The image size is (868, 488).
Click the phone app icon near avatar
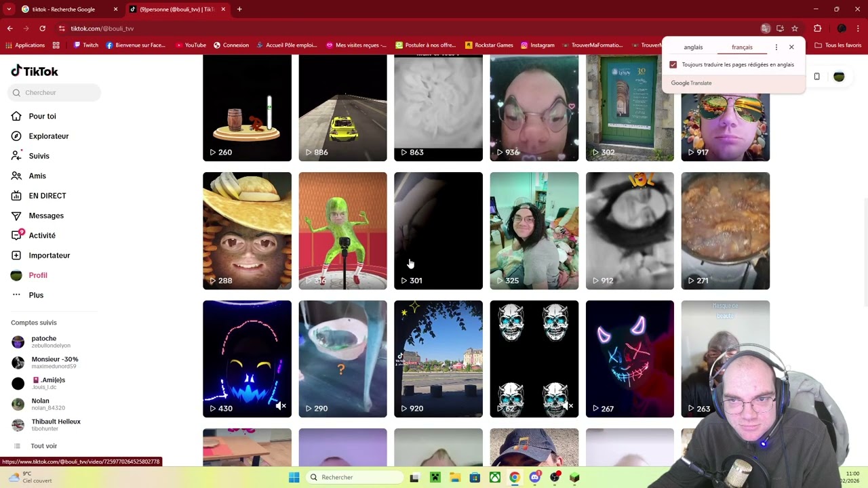pyautogui.click(x=816, y=77)
